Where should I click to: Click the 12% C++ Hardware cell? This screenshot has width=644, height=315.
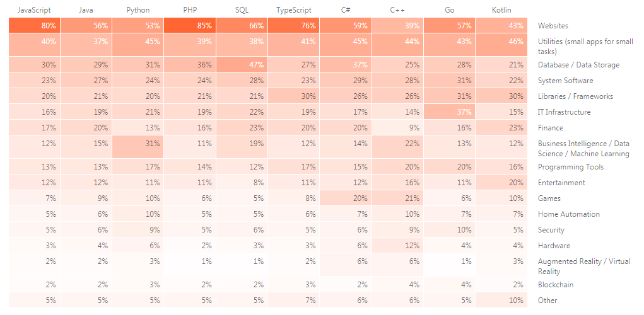pos(397,246)
